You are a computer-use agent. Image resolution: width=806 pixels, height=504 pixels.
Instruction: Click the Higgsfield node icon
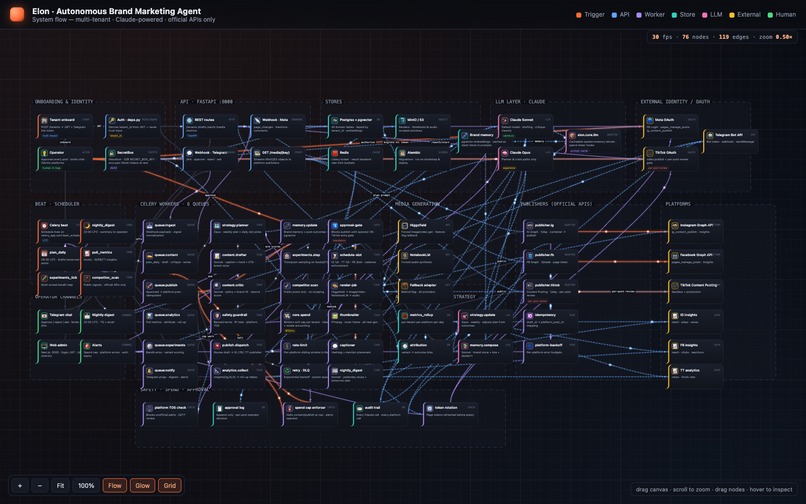tap(405, 225)
